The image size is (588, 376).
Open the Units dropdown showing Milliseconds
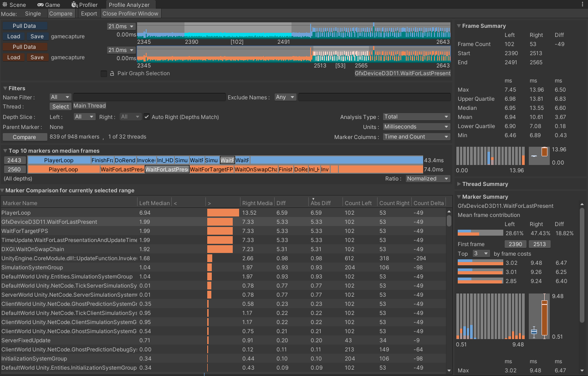click(416, 126)
